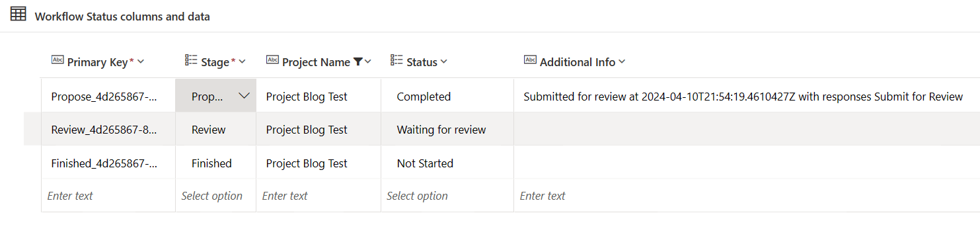The height and width of the screenshot is (250, 980).
Task: Click the text-type icon on Primary Key column
Action: coord(57,60)
